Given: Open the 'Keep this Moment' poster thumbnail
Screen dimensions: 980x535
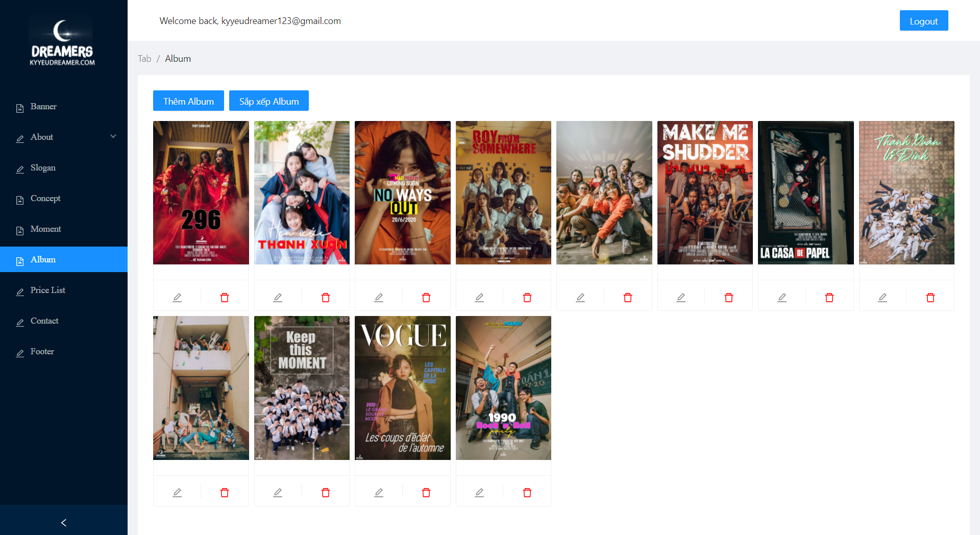Looking at the screenshot, I should (x=302, y=388).
